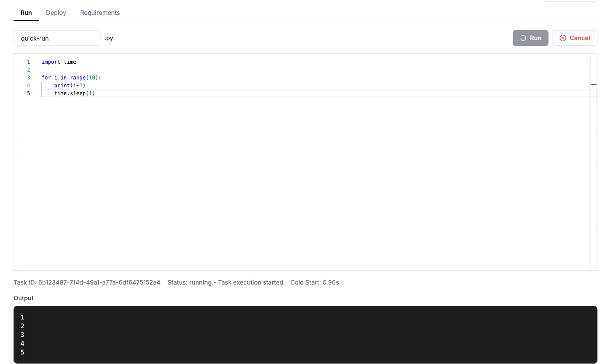604x364 pixels.
Task: Click output line 5 in console
Action: (x=22, y=352)
